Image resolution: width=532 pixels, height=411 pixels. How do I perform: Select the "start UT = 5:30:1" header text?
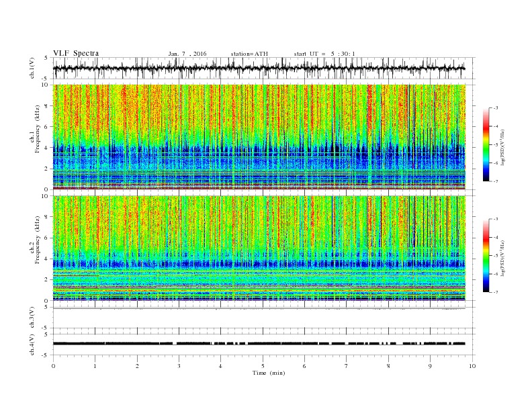pos(324,54)
